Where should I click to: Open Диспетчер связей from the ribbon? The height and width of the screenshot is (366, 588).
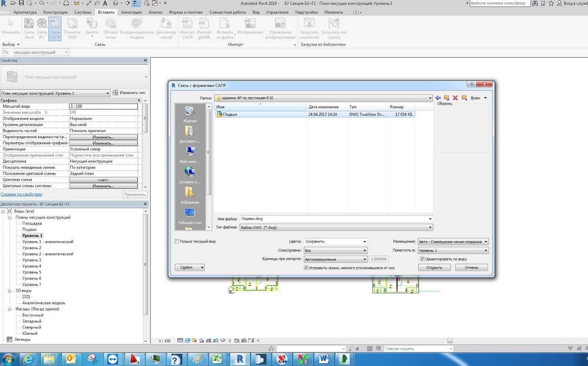[166, 28]
